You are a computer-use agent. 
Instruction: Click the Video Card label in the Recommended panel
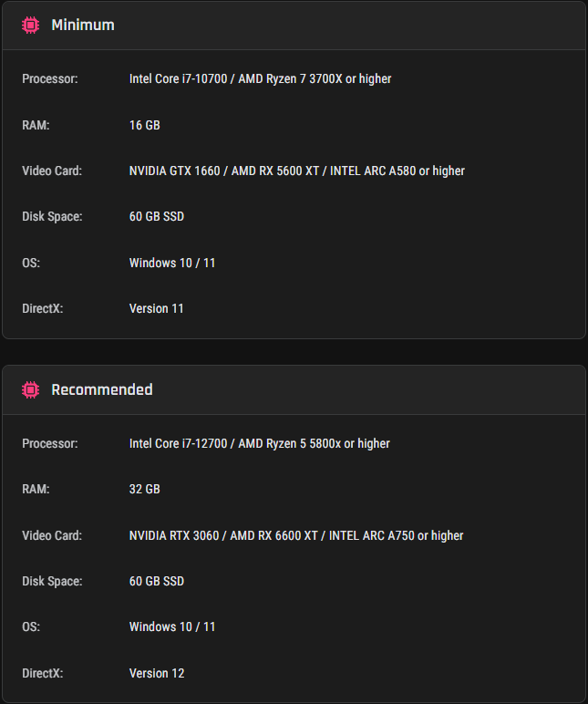52,535
